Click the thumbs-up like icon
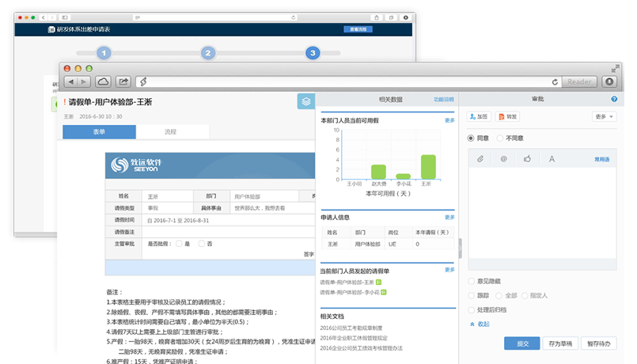 (x=527, y=159)
